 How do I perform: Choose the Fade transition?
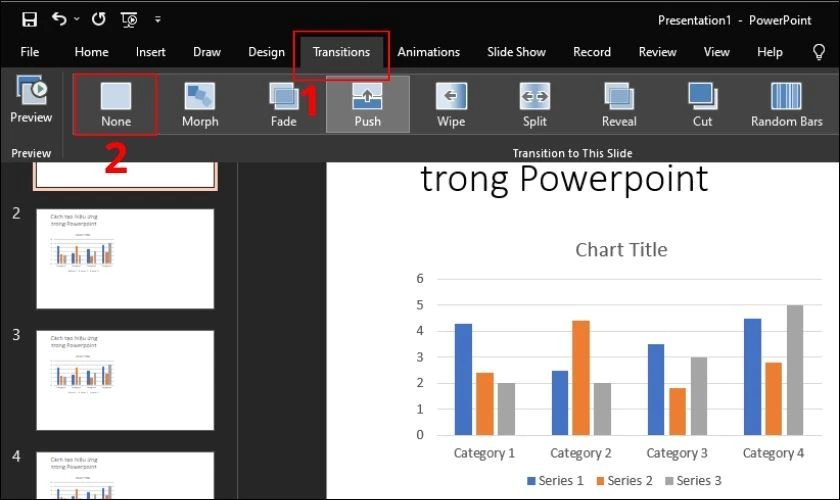click(x=283, y=105)
